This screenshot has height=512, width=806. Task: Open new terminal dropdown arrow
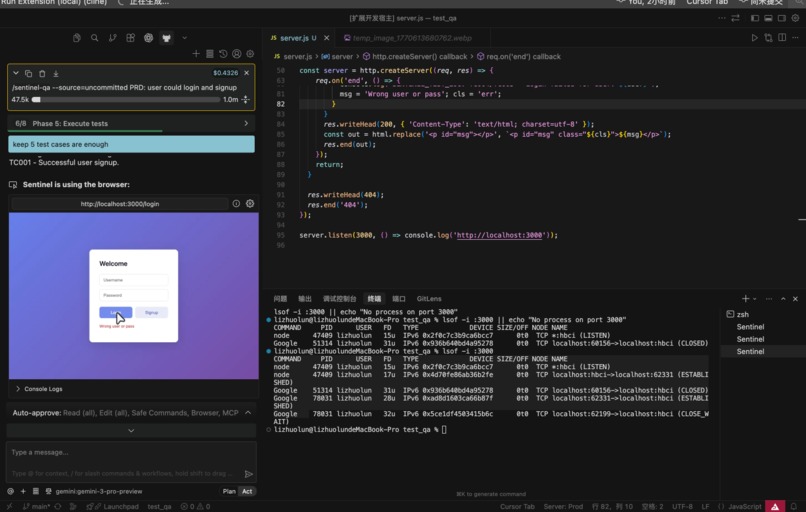tap(755, 299)
